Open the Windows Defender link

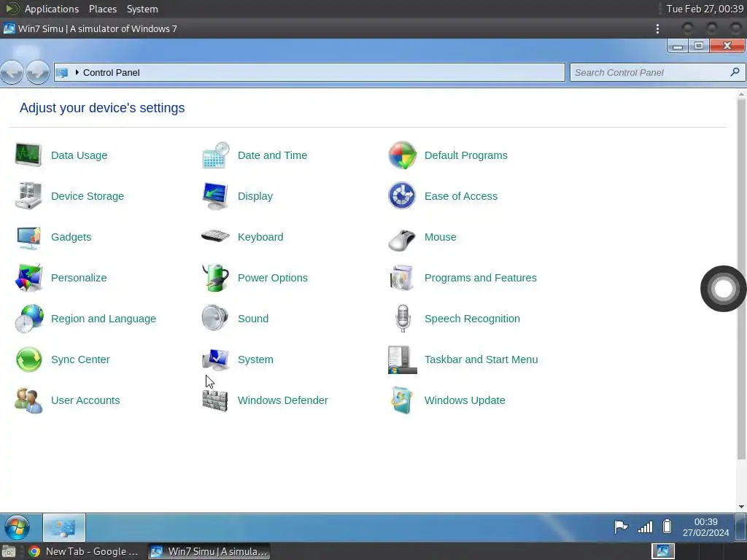(282, 401)
